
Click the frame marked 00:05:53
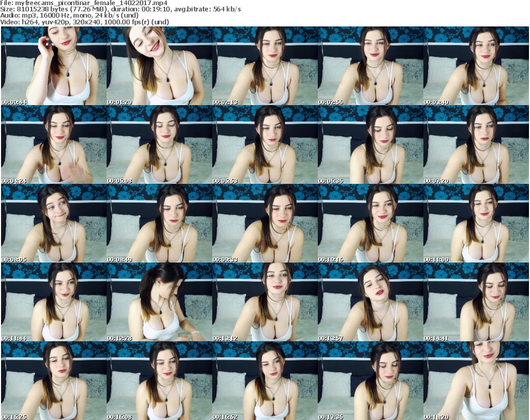(265, 144)
